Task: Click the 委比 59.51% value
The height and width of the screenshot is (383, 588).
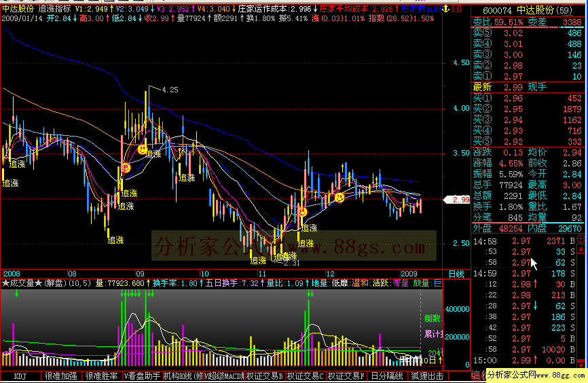Action: click(509, 22)
